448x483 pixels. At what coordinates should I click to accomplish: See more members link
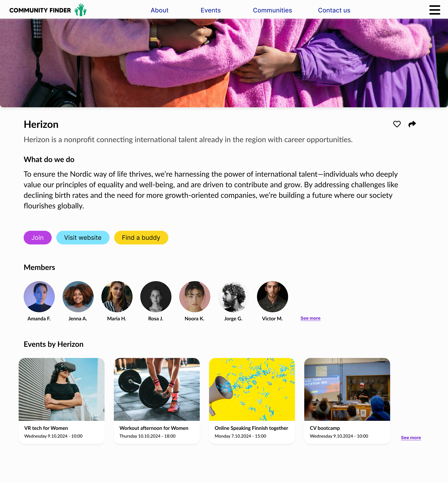(x=310, y=318)
